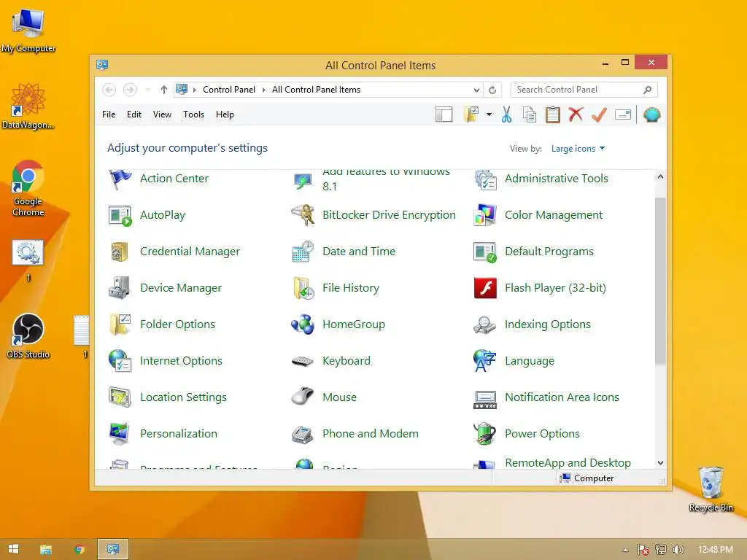
Task: Expand arrow before Control Panel breadcrumb
Action: coord(194,90)
